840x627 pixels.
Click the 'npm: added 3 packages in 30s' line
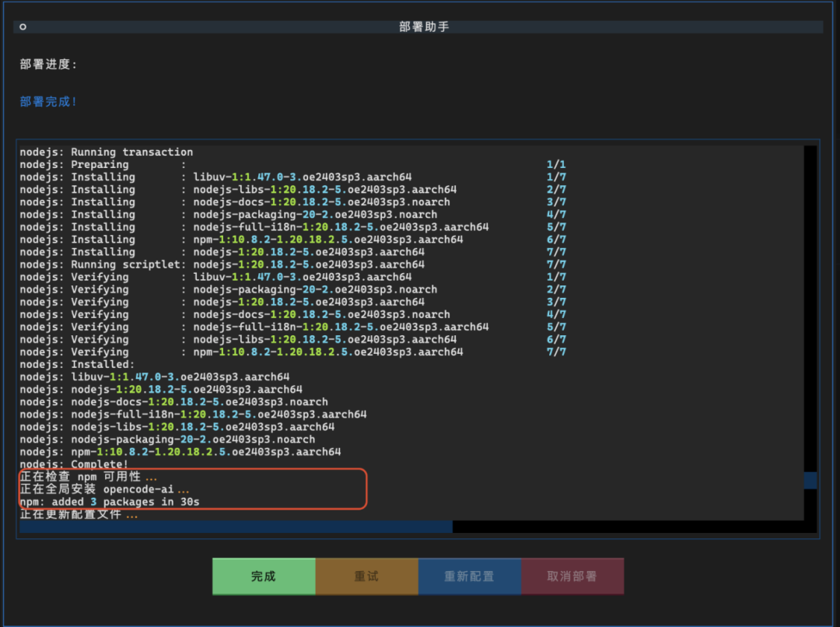click(x=110, y=502)
